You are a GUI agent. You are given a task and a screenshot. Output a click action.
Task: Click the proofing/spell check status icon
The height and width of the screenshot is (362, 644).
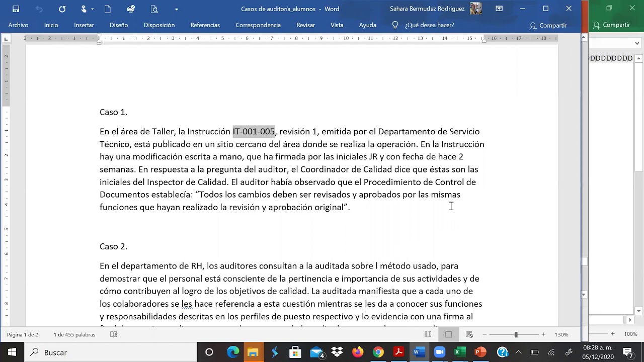(x=114, y=334)
